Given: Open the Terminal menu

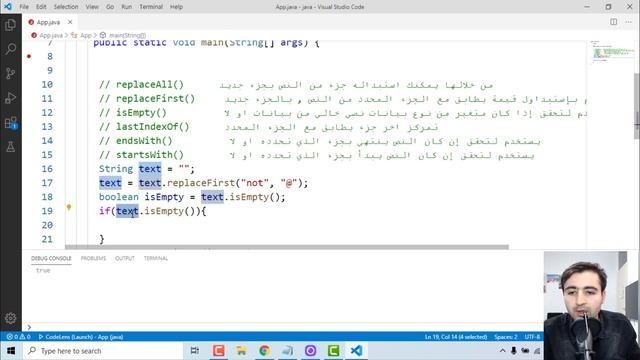Looking at the screenshot, I should (x=151, y=7).
